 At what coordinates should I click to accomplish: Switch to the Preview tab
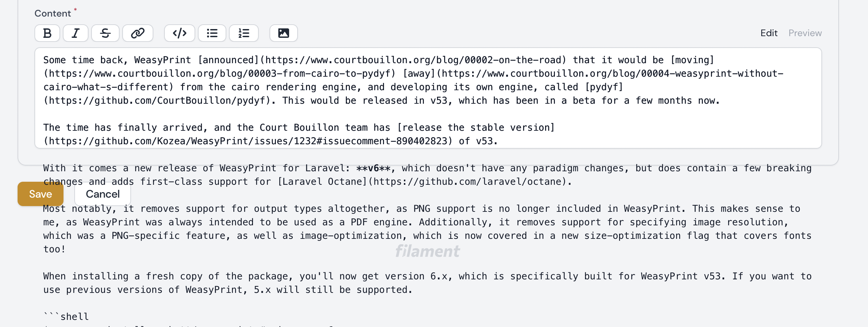805,33
